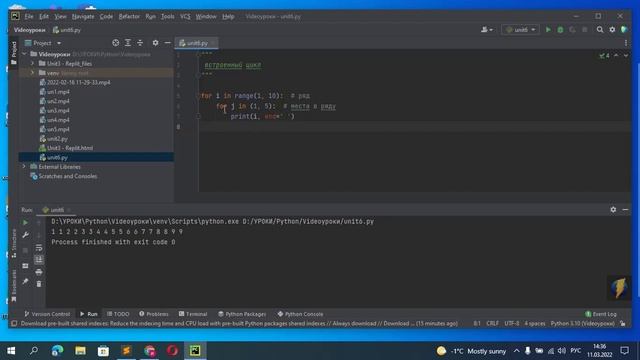The height and width of the screenshot is (360, 640).
Task: Open the File menu
Action: [x=29, y=17]
